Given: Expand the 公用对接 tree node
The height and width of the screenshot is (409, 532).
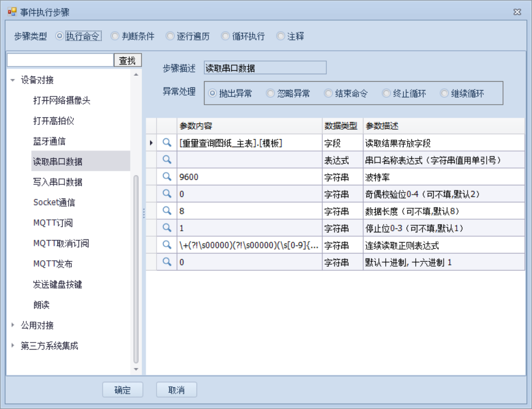Looking at the screenshot, I should [x=13, y=326].
